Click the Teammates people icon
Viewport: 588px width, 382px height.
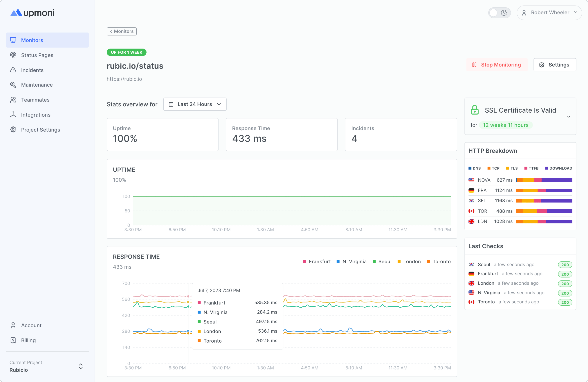(13, 100)
